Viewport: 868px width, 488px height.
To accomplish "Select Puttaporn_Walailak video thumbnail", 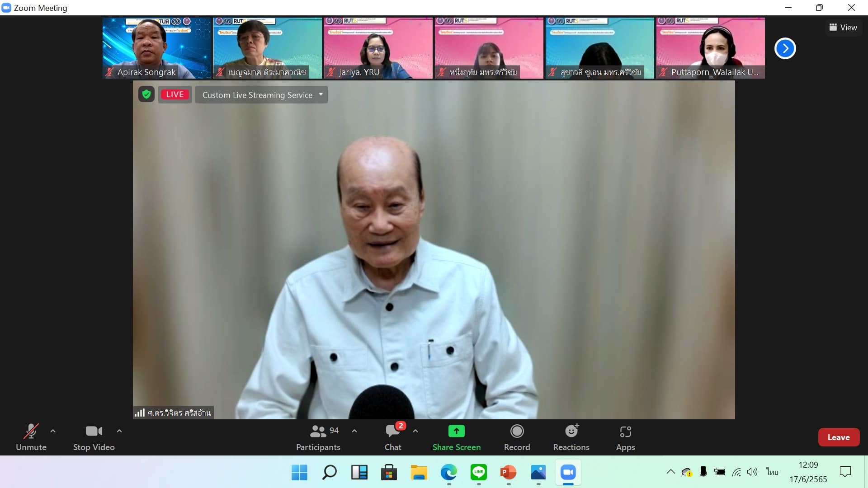I will point(711,48).
